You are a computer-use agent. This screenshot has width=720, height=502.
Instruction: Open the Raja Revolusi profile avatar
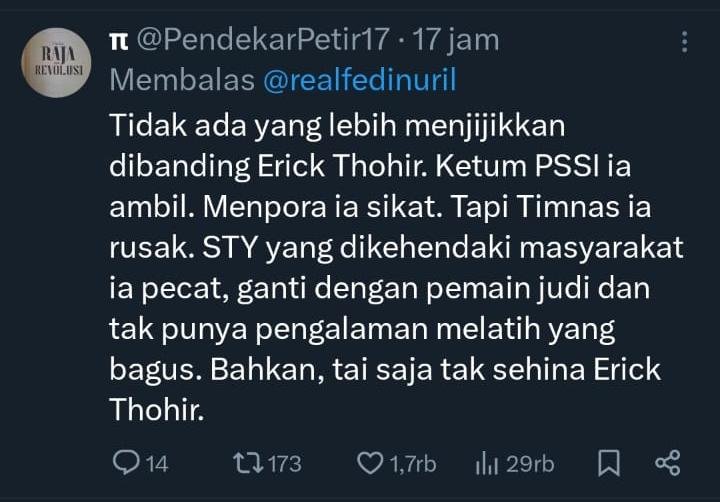(x=55, y=62)
